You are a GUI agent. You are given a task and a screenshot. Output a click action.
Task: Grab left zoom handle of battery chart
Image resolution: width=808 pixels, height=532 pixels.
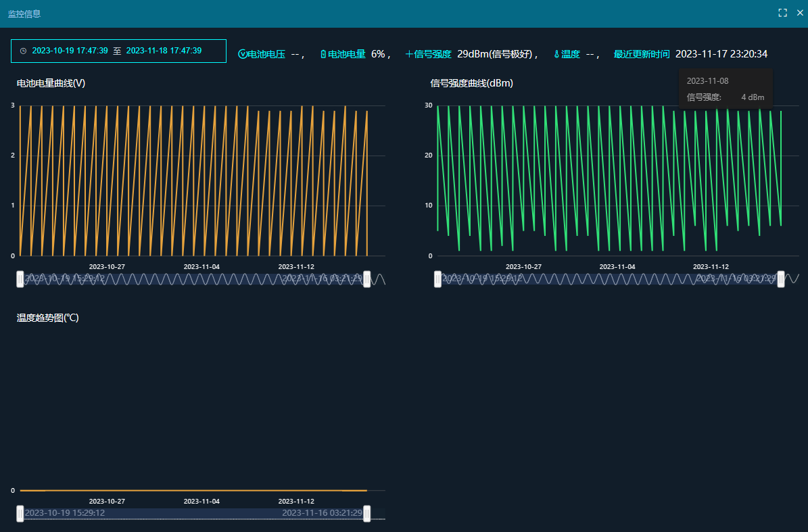tap(20, 279)
